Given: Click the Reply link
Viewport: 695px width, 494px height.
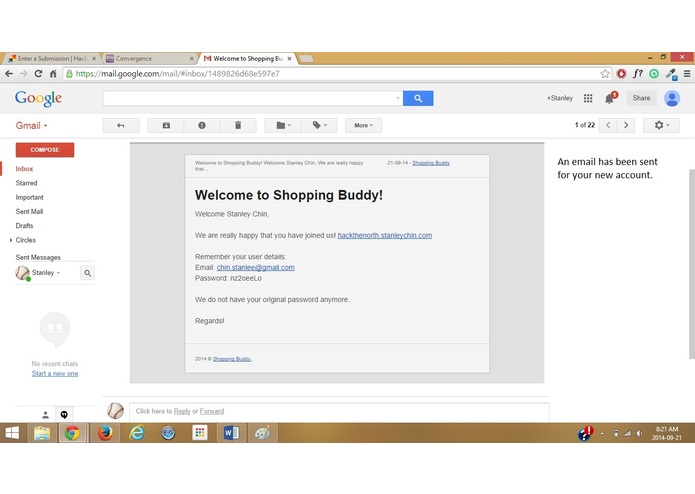Looking at the screenshot, I should [x=182, y=411].
